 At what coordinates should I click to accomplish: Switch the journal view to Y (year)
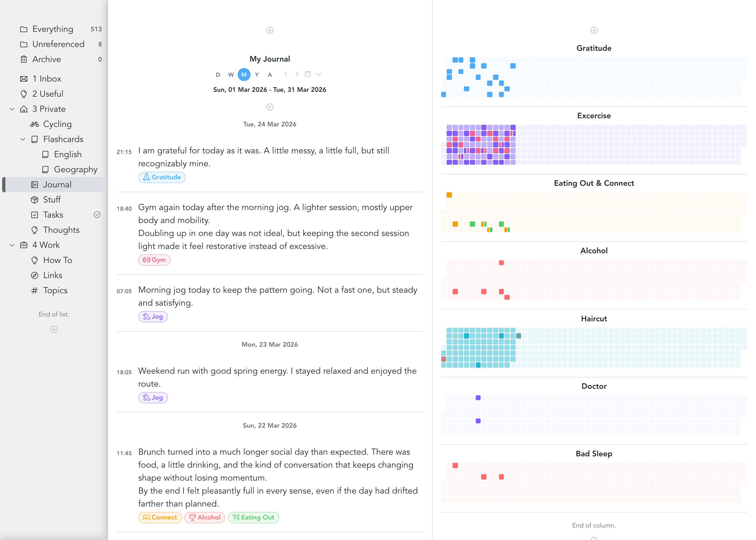pyautogui.click(x=257, y=74)
